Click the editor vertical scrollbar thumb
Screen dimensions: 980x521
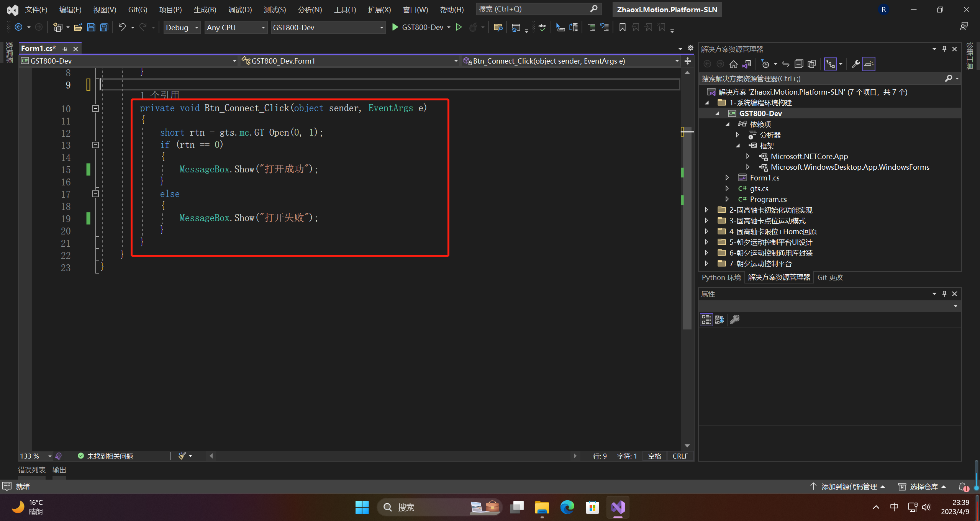[687, 230]
